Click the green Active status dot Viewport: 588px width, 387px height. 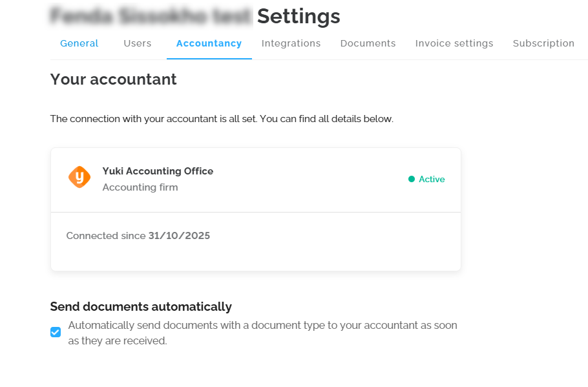point(412,179)
